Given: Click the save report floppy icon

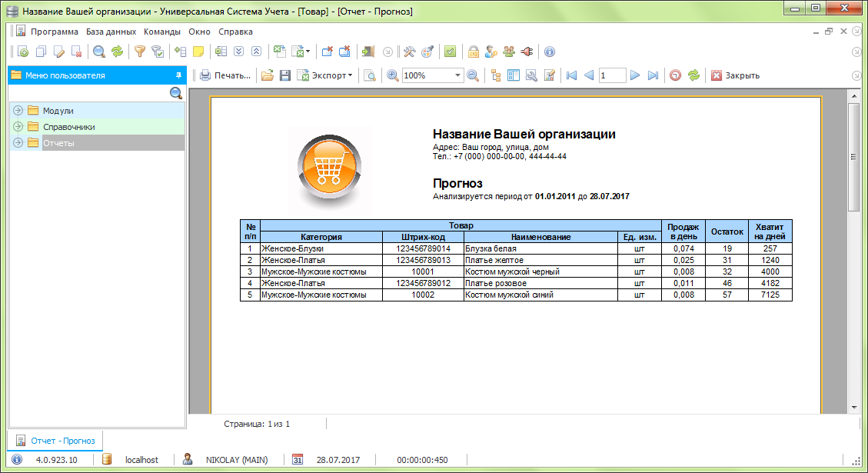Looking at the screenshot, I should tap(285, 75).
